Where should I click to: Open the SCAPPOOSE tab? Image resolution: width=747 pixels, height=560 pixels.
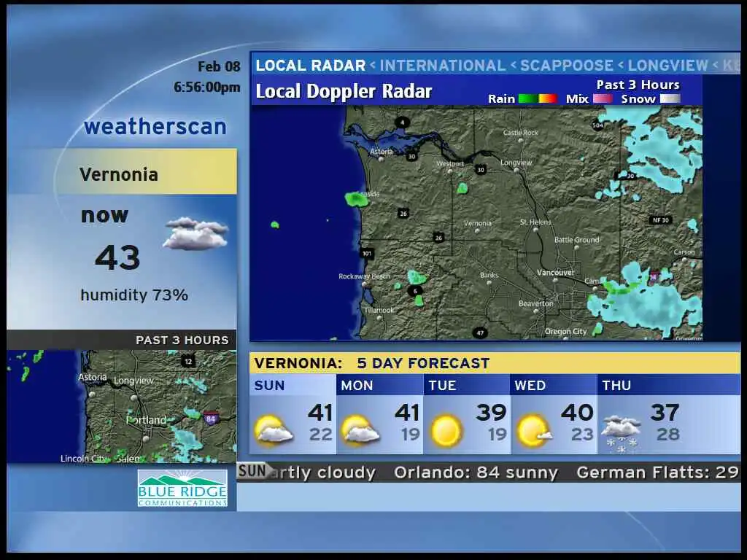(567, 65)
